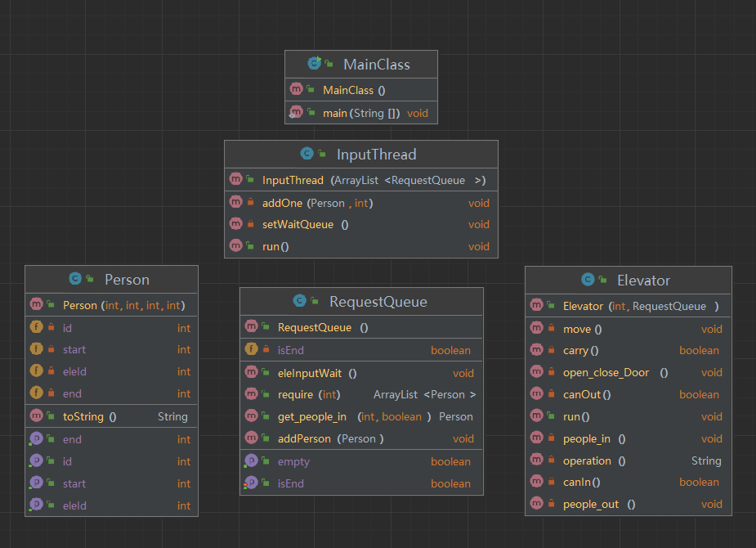Click the Elevator class icon in header
The width and height of the screenshot is (756, 548).
click(588, 279)
